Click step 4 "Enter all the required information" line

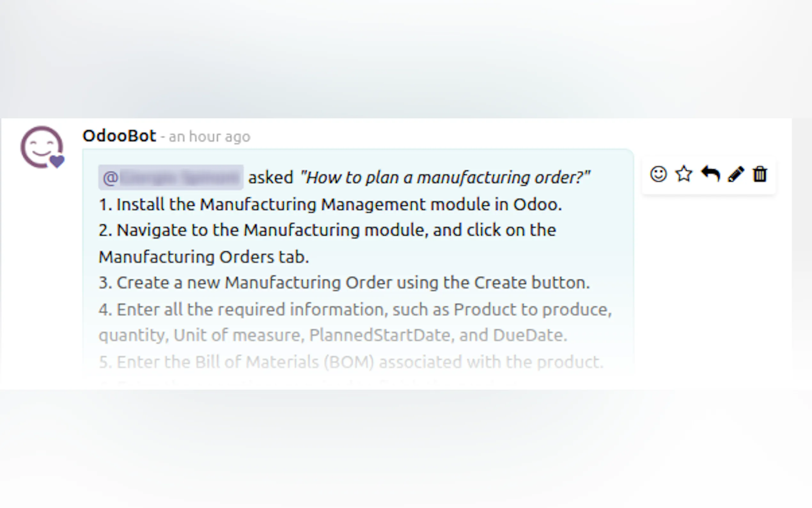tap(355, 309)
